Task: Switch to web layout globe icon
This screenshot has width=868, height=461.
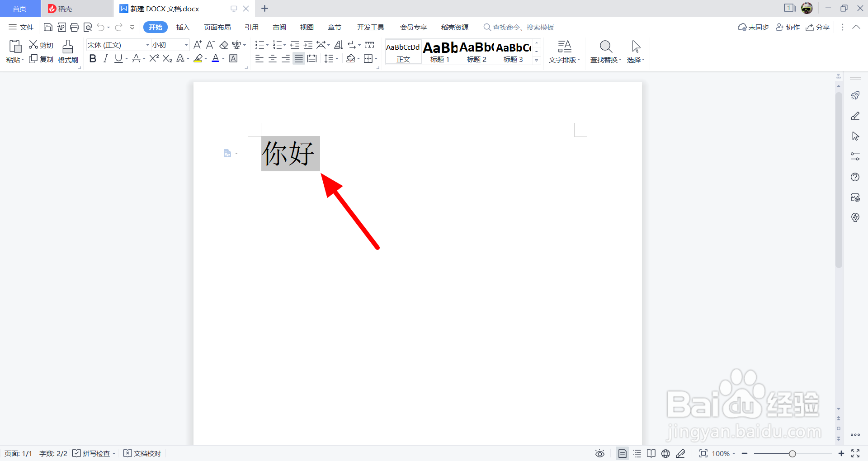Action: click(x=666, y=453)
